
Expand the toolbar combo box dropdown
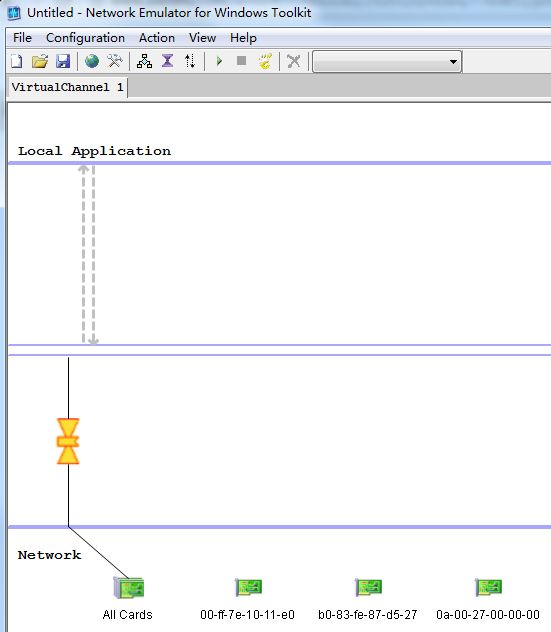coord(453,62)
